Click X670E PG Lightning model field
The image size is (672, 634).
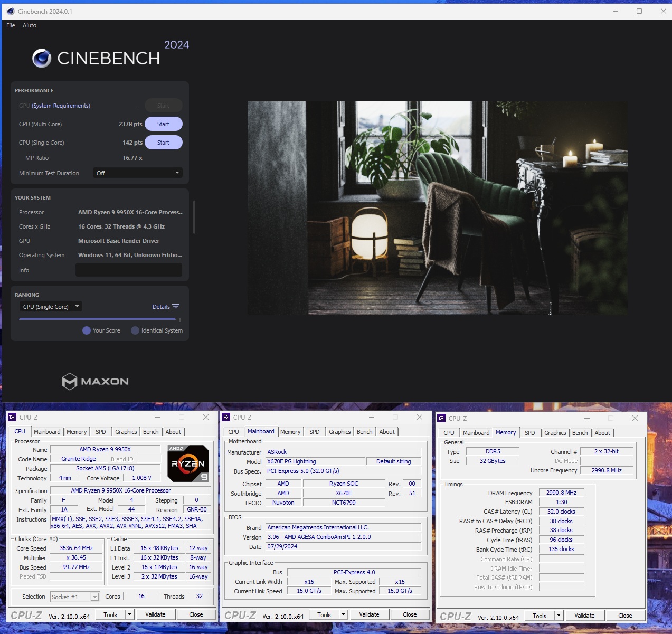click(x=315, y=461)
